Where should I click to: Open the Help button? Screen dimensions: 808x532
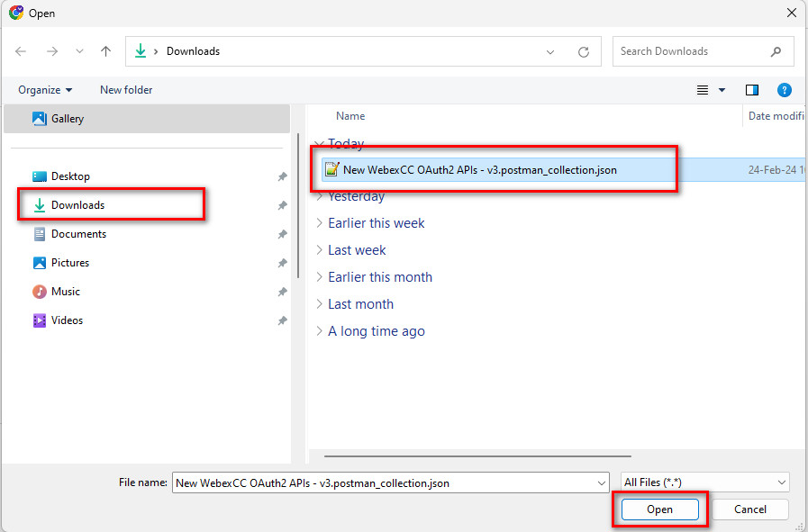click(x=784, y=90)
